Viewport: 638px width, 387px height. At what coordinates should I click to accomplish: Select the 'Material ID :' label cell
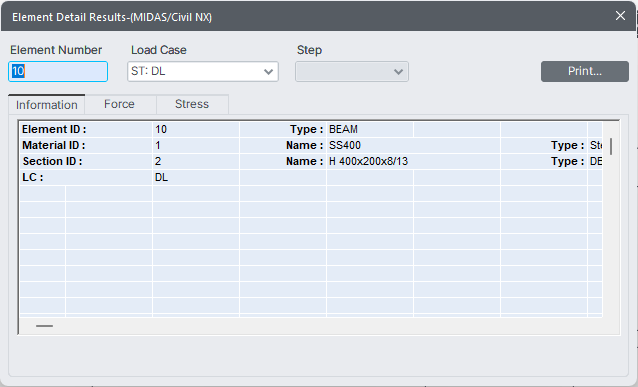click(x=86, y=145)
